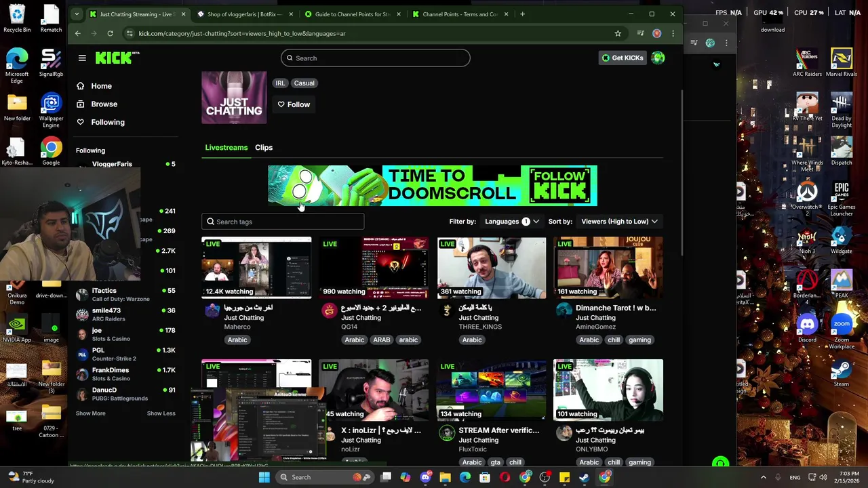
Task: Open Wallpaper Engine desktop icon
Action: tap(51, 110)
